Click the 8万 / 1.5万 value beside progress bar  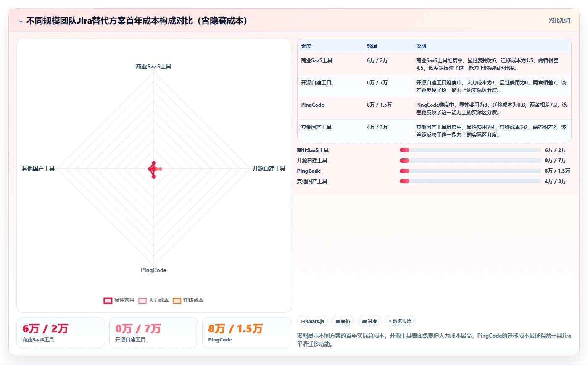pyautogui.click(x=557, y=171)
